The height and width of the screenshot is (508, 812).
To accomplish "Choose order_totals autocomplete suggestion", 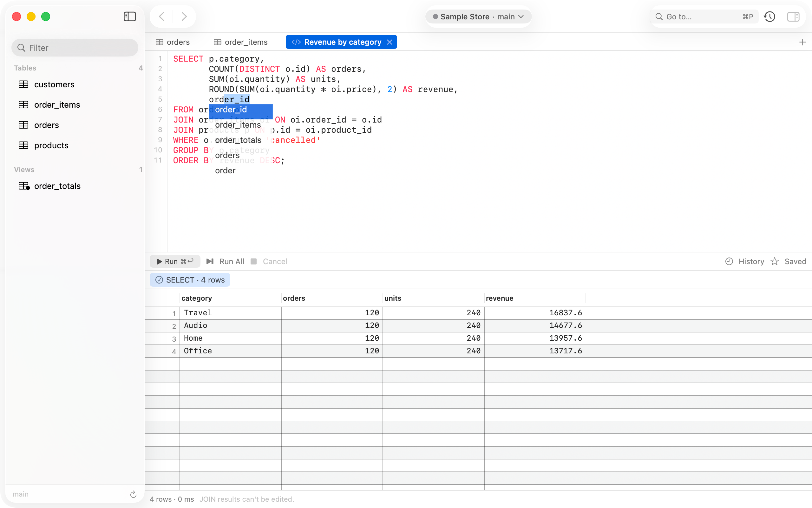I will pyautogui.click(x=240, y=140).
